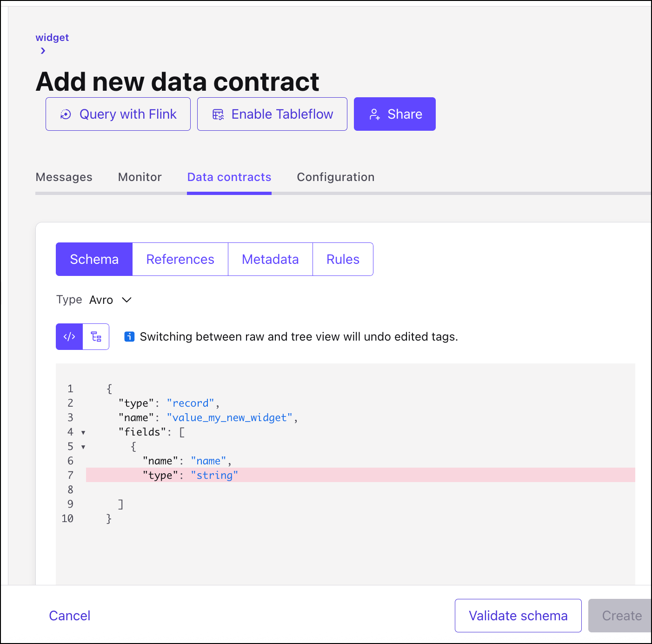The image size is (652, 644).
Task: Switch to tree view icon
Action: click(x=96, y=336)
